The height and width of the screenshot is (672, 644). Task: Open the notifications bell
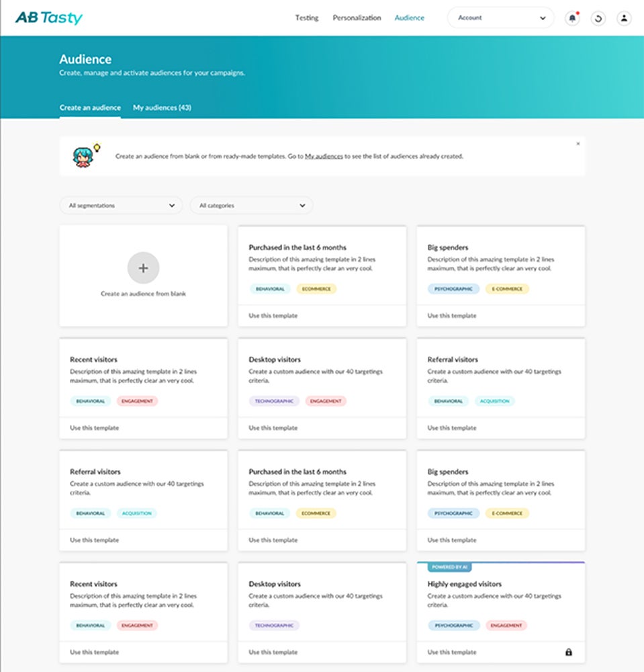573,18
